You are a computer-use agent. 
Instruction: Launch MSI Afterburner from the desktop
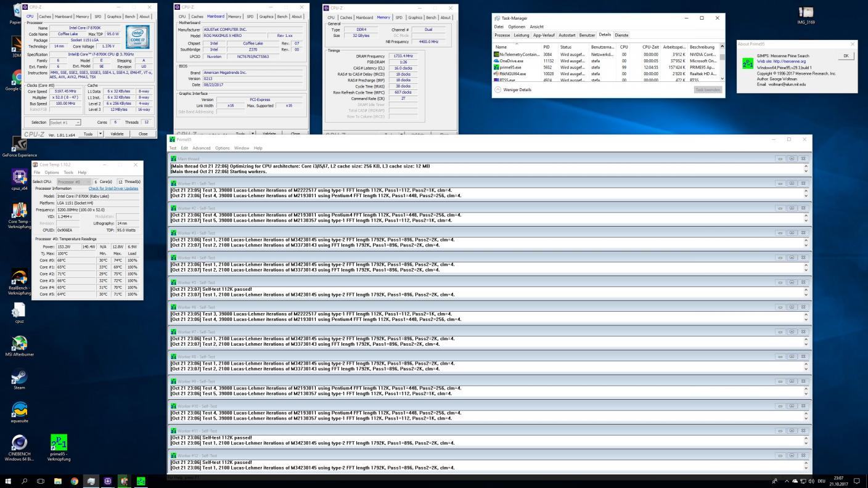pyautogui.click(x=19, y=346)
